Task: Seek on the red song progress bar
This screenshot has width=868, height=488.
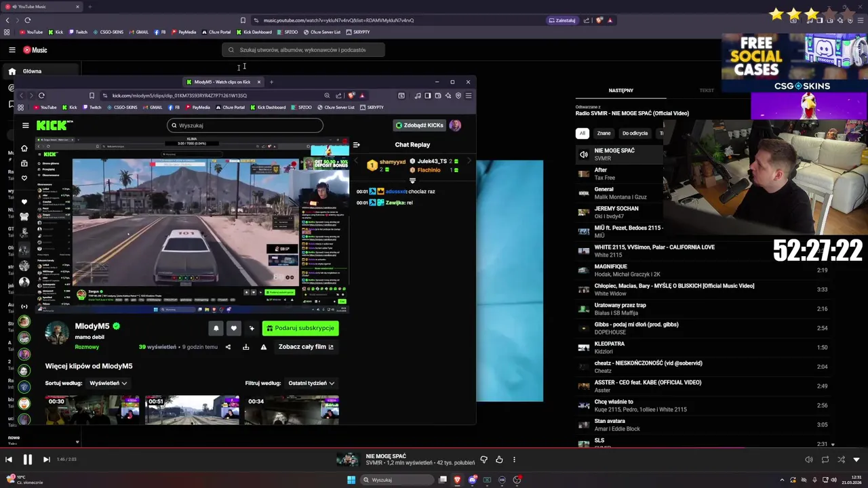Action: (x=434, y=448)
